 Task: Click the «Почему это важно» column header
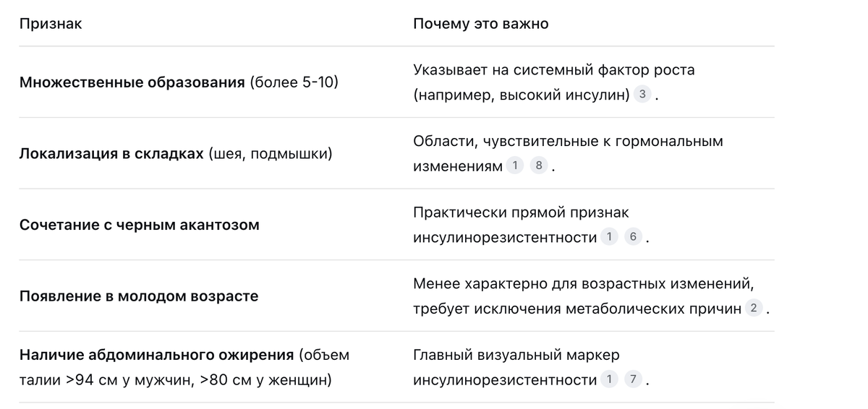point(481,24)
